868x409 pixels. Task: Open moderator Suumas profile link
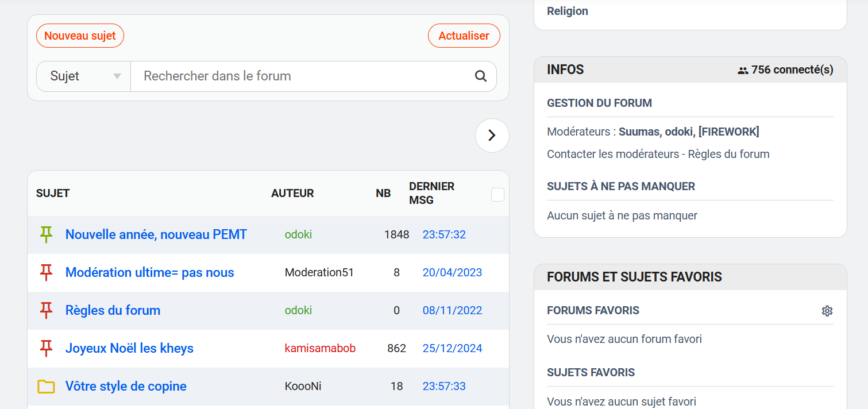point(638,132)
